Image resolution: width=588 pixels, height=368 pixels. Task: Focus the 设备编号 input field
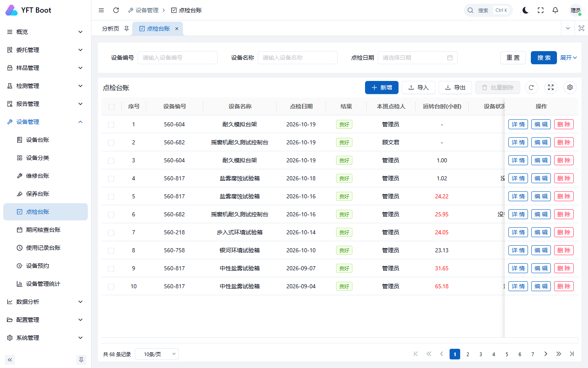178,58
